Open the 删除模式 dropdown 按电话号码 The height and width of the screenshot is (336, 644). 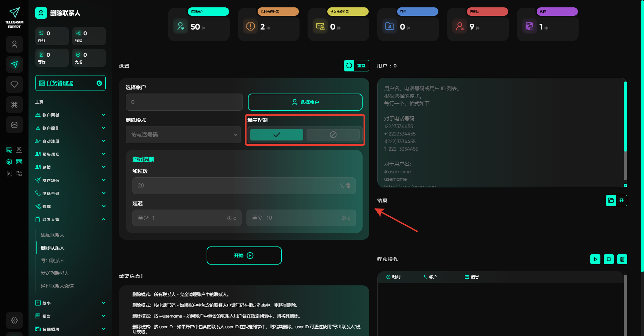(x=183, y=135)
